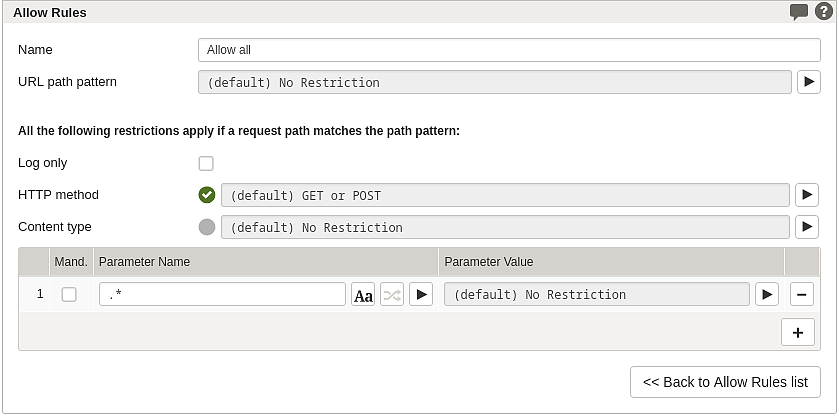
Task: Open help question mark icon
Action: [823, 11]
